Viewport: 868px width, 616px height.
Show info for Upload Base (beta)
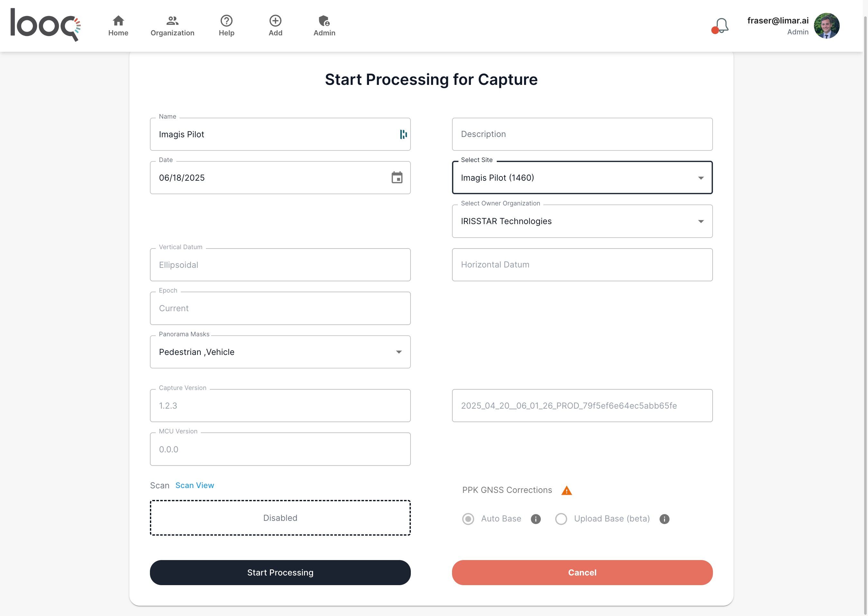click(664, 519)
